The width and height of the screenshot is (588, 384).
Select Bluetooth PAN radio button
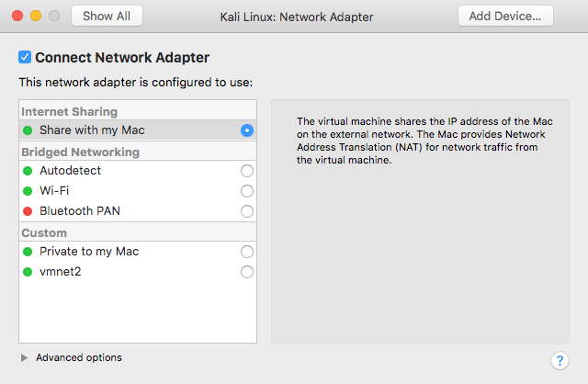pyautogui.click(x=247, y=211)
